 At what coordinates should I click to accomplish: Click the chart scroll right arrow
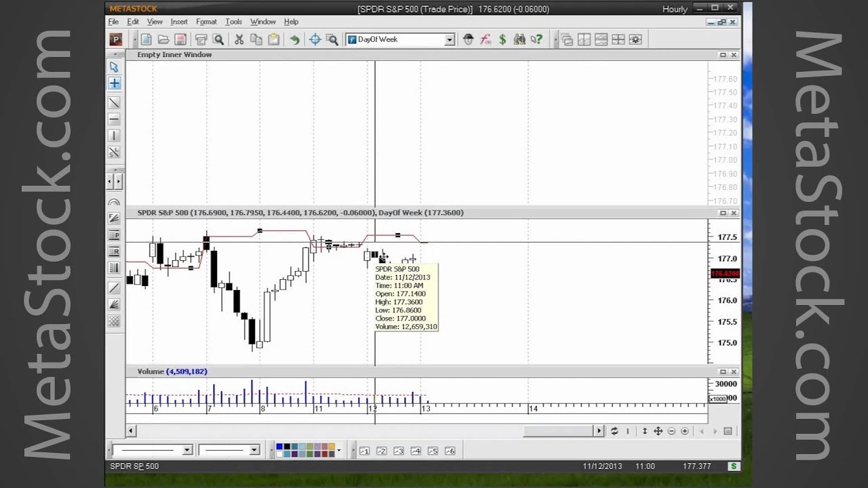(x=599, y=431)
